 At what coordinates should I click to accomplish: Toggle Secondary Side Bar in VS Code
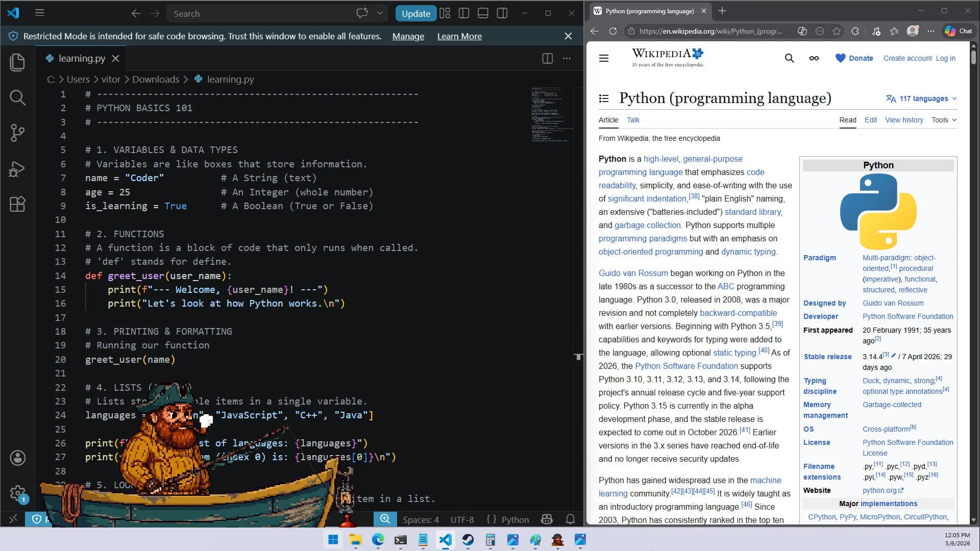(502, 13)
